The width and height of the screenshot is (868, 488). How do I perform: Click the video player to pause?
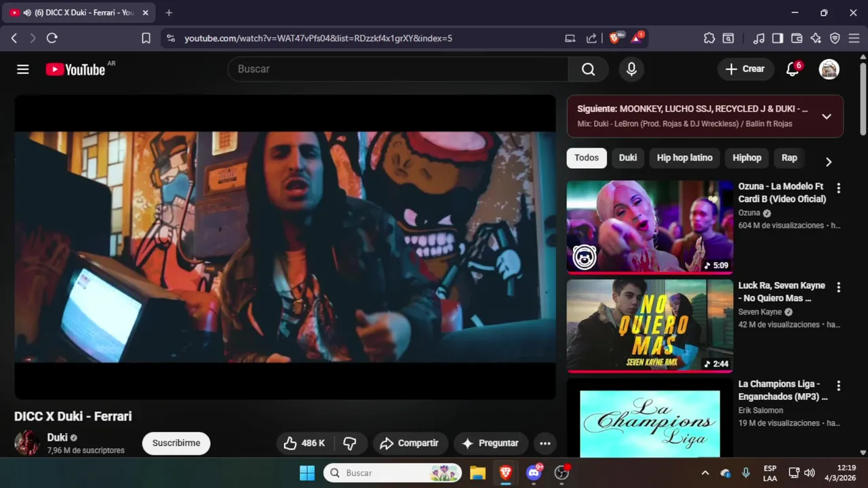point(285,247)
